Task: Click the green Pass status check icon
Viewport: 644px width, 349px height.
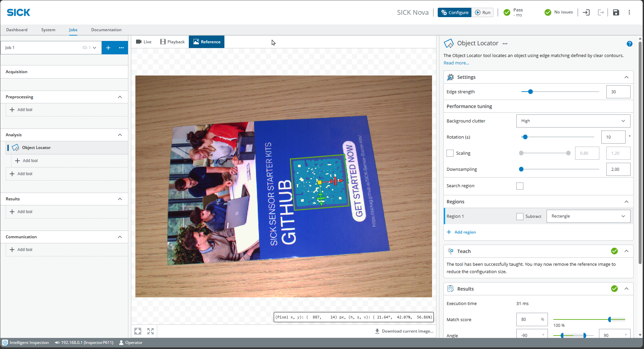Action: click(x=507, y=12)
